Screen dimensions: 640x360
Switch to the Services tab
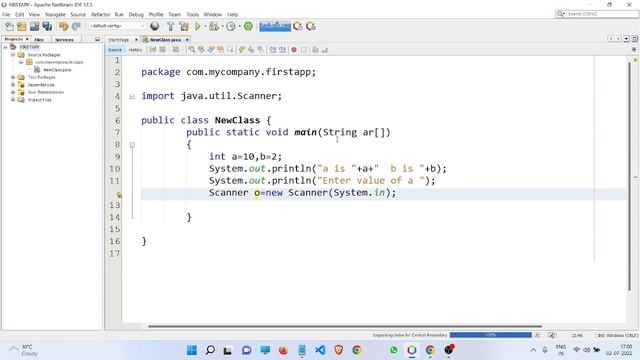pyautogui.click(x=64, y=40)
